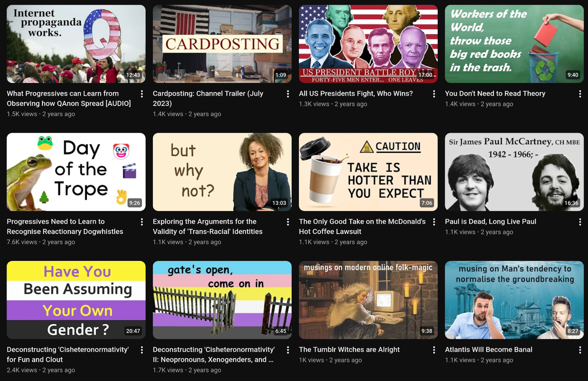Play the 'normalise the groundbreaking' Atlantis thumbnail

[514, 300]
